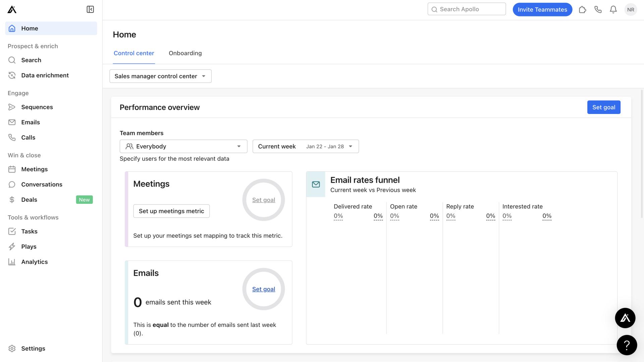Click the Deals dollar icon
The width and height of the screenshot is (644, 362).
point(12,200)
